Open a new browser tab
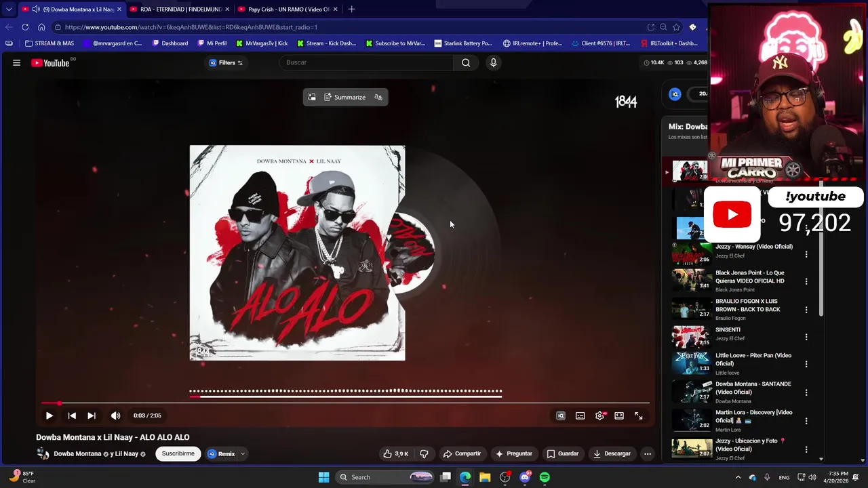The height and width of the screenshot is (488, 868). pyautogui.click(x=351, y=9)
